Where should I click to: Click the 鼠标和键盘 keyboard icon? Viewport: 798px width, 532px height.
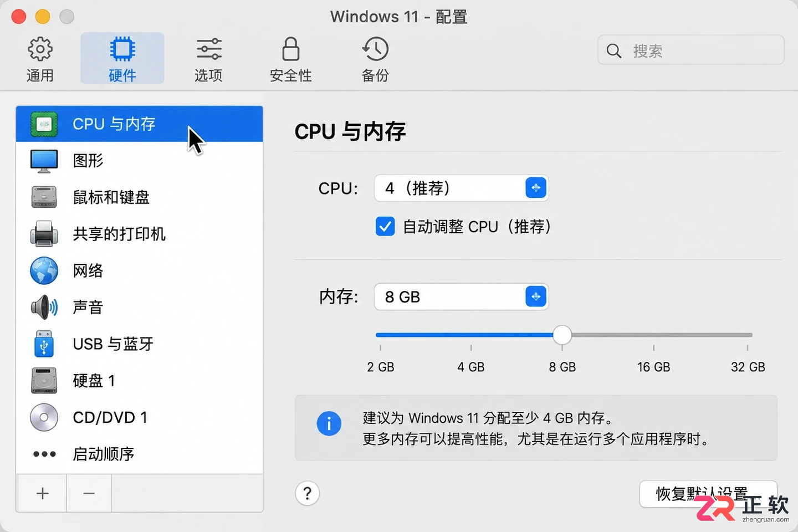(44, 197)
